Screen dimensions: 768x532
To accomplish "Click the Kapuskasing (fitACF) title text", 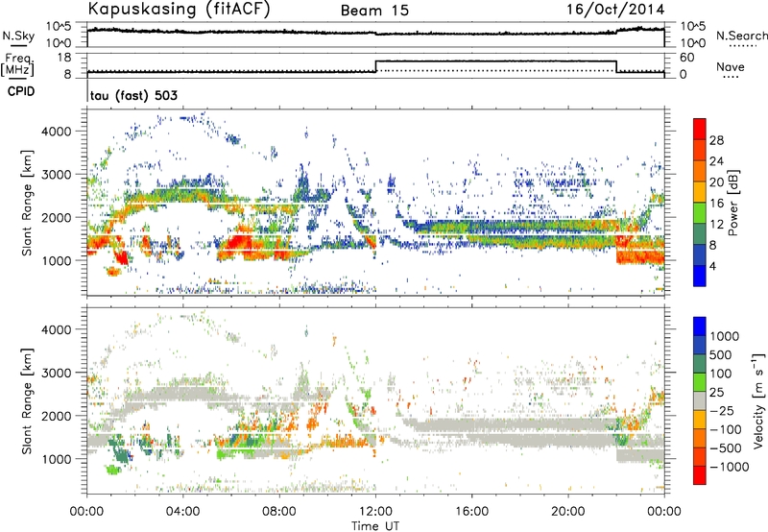I will (x=179, y=10).
